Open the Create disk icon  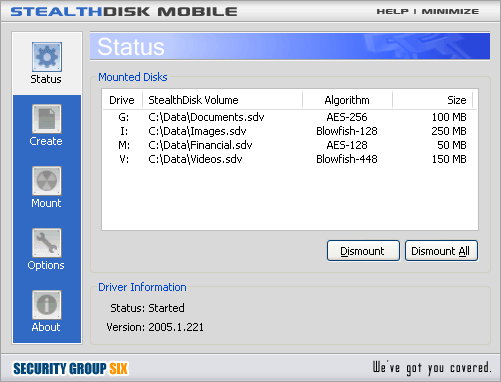pos(47,119)
